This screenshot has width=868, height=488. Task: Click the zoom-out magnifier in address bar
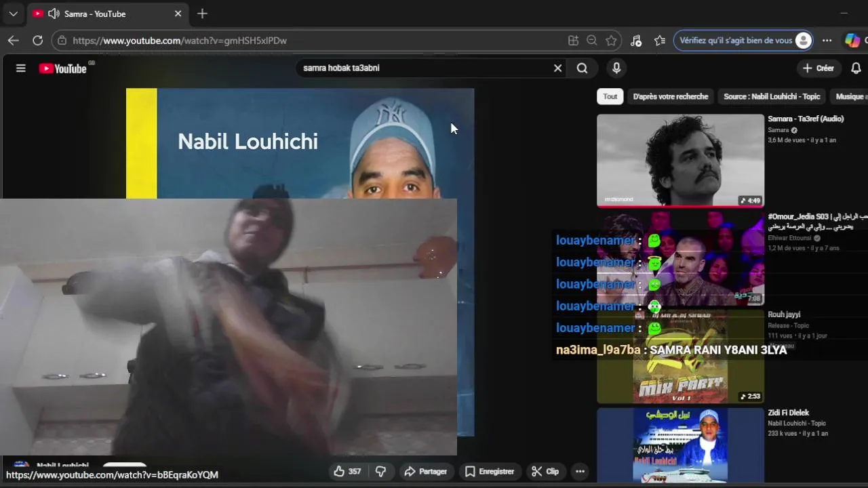592,41
